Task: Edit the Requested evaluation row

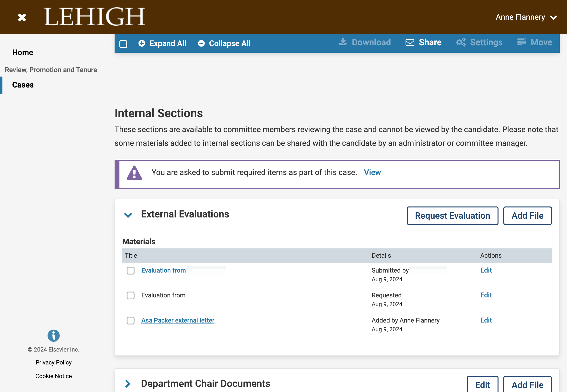Action: pyautogui.click(x=486, y=295)
